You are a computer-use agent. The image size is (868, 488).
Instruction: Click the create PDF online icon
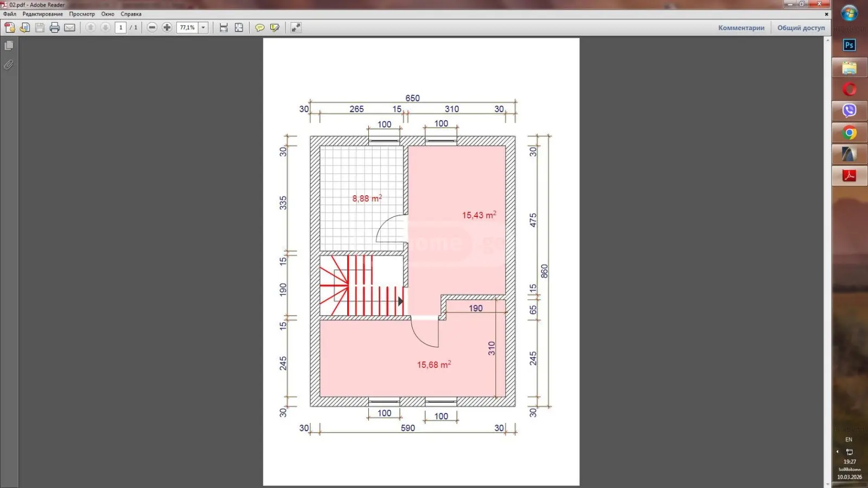(x=9, y=28)
